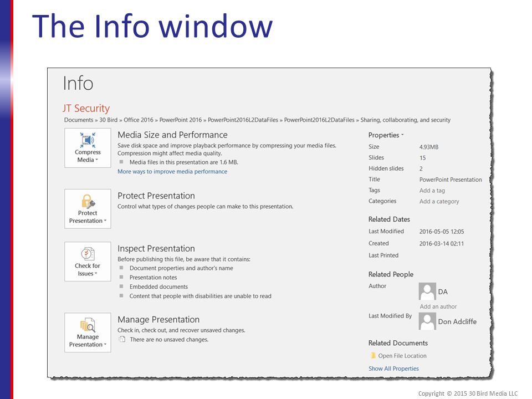The height and width of the screenshot is (399, 532).
Task: Click the PowerPoint 2016 breadcrumb segment
Action: pos(181,120)
